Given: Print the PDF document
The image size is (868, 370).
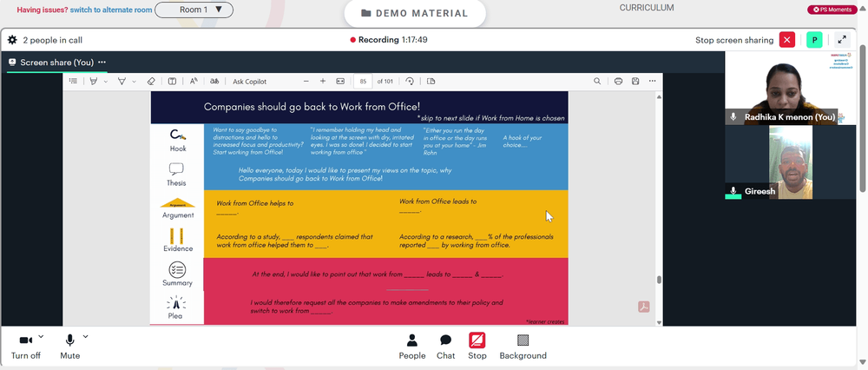Looking at the screenshot, I should (618, 81).
